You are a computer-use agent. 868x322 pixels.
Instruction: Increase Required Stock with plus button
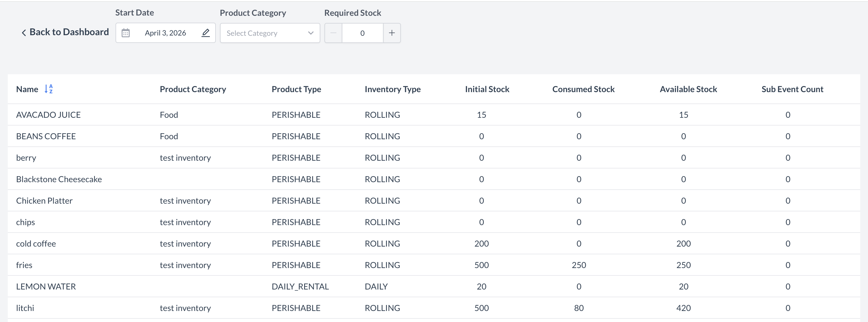click(392, 33)
